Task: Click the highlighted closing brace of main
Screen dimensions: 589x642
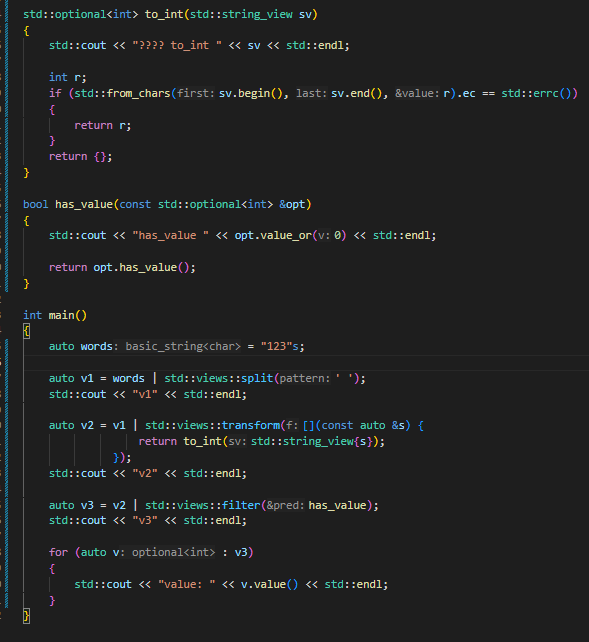Action: 26,616
